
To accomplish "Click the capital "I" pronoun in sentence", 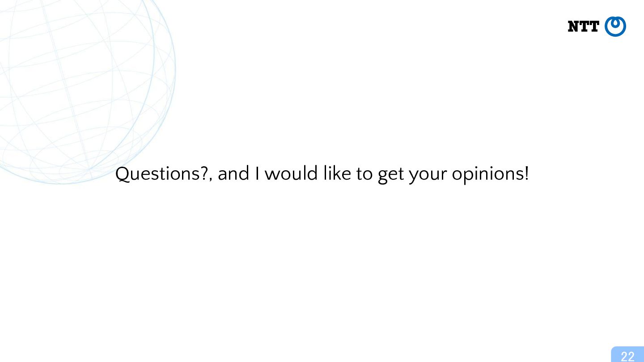I will click(257, 173).
